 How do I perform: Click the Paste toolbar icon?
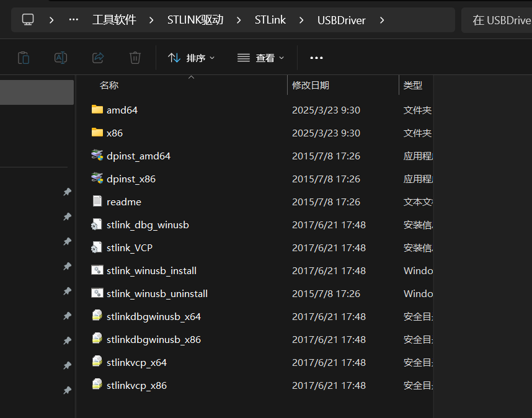click(x=24, y=58)
